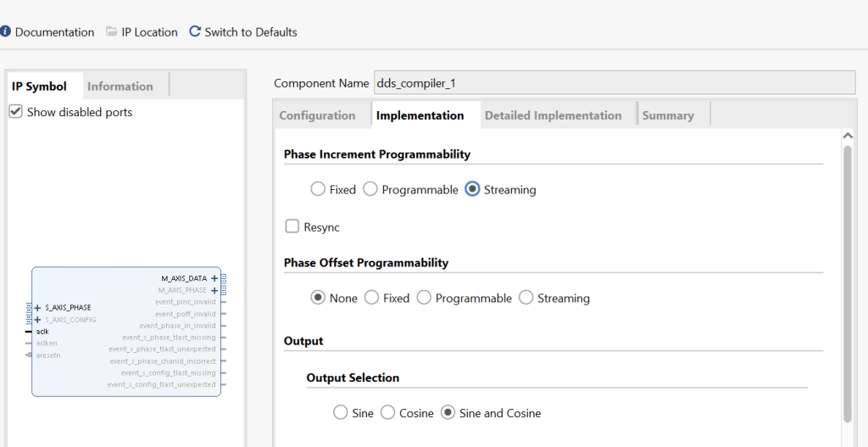Expand the S_AXIS_PHASE port plus icon

(37, 308)
